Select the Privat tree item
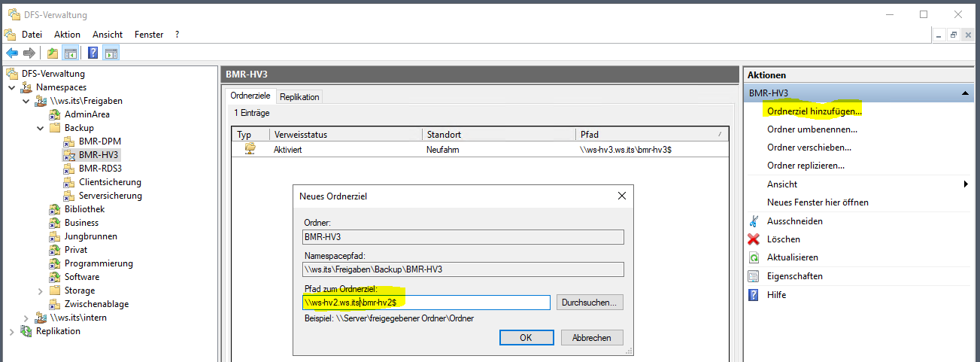Viewport: 980px width, 362px height. tap(76, 250)
